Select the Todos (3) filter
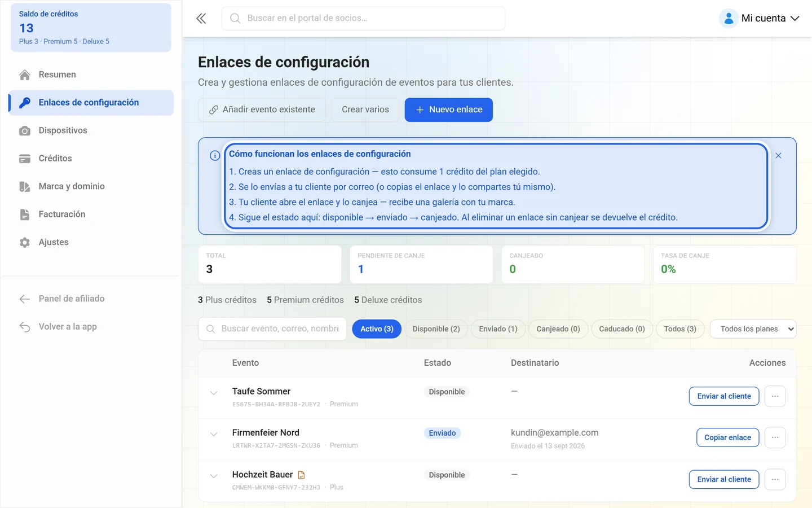812x508 pixels. 680,329
